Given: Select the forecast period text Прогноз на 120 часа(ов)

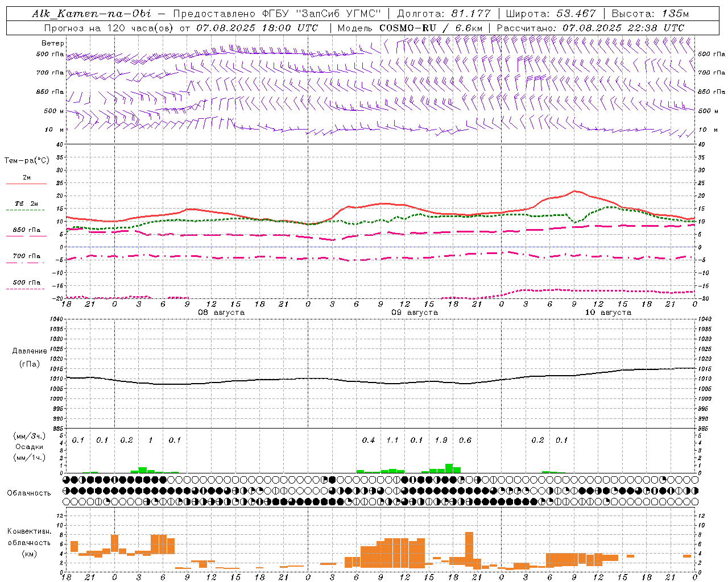Looking at the screenshot, I should [x=109, y=27].
